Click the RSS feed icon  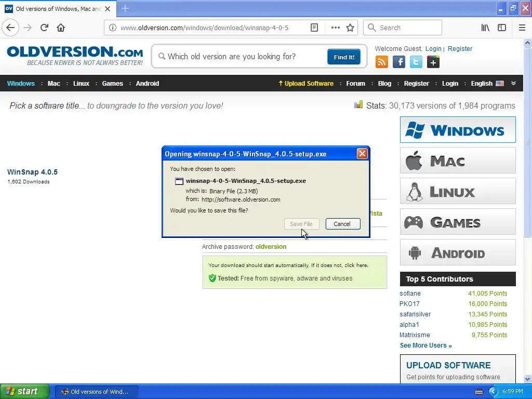click(382, 62)
